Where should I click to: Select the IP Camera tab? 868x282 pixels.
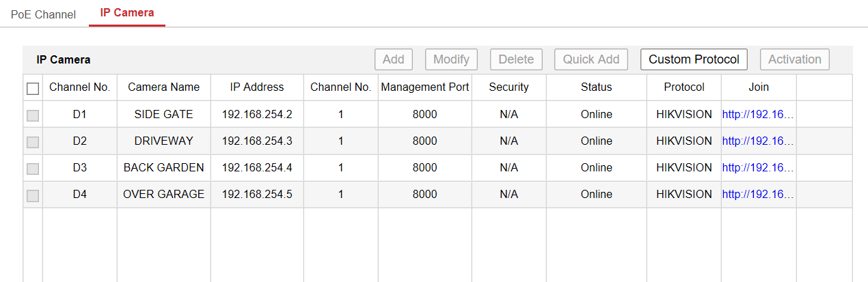[126, 13]
